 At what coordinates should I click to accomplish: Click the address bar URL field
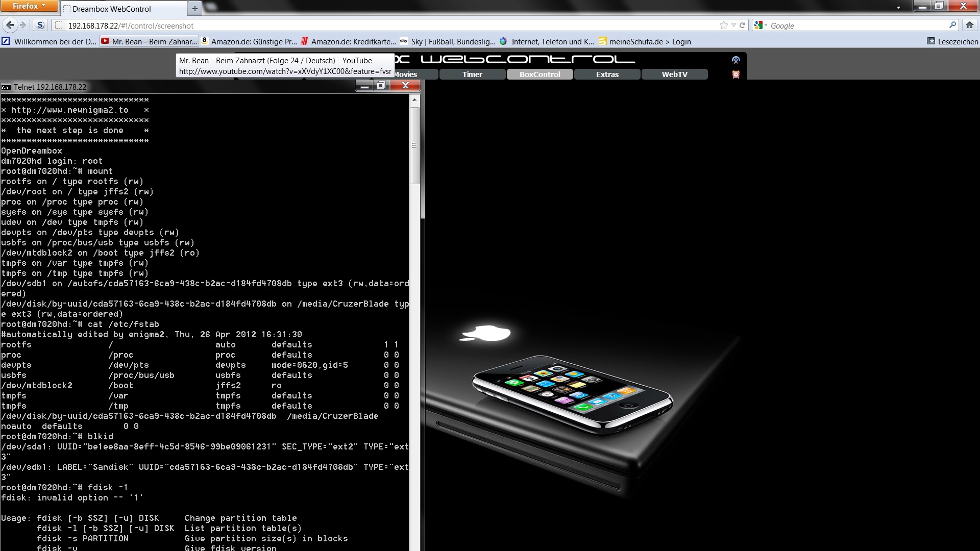pos(357,26)
